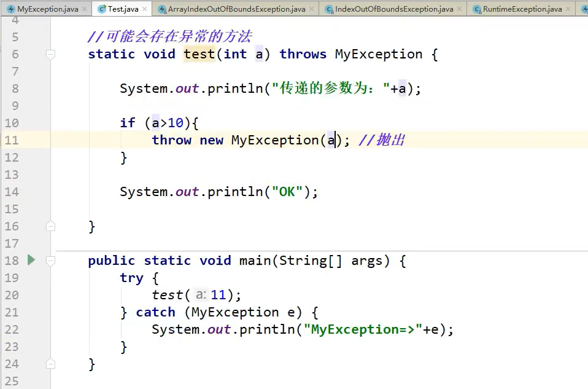This screenshot has height=389, width=588.
Task: Click MyException constructor call on line 11
Action: [x=275, y=141]
